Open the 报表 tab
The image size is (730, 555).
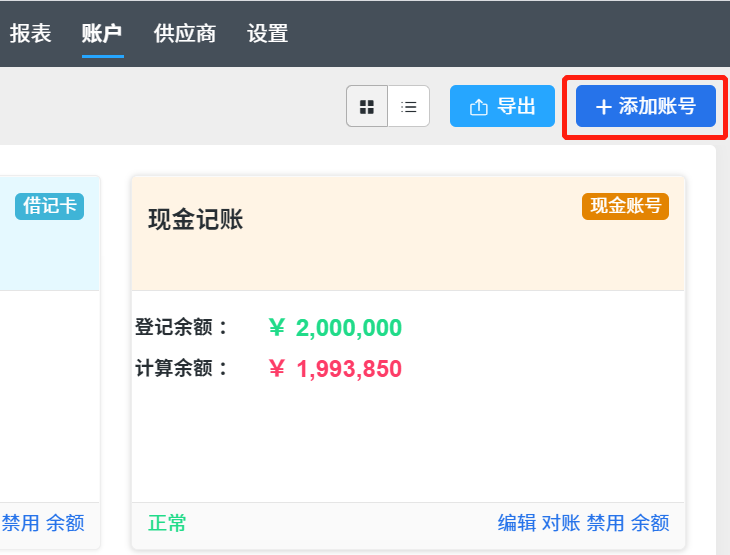point(31,34)
